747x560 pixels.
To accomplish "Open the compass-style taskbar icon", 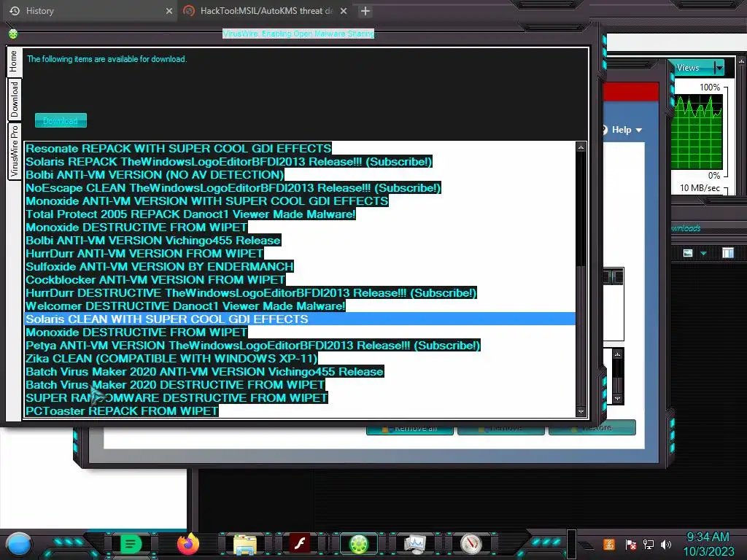I will pos(471,544).
